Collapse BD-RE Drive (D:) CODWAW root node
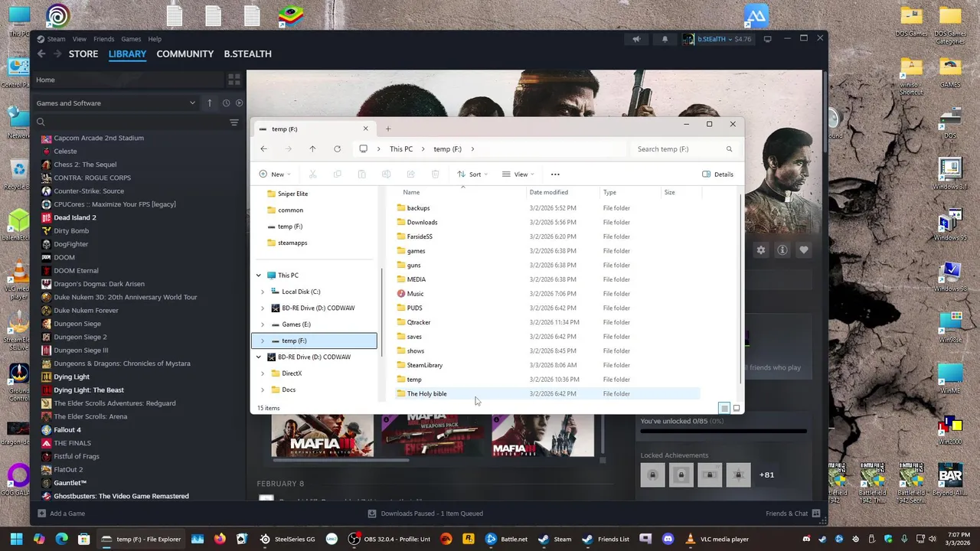The width and height of the screenshot is (980, 551). 259,357
